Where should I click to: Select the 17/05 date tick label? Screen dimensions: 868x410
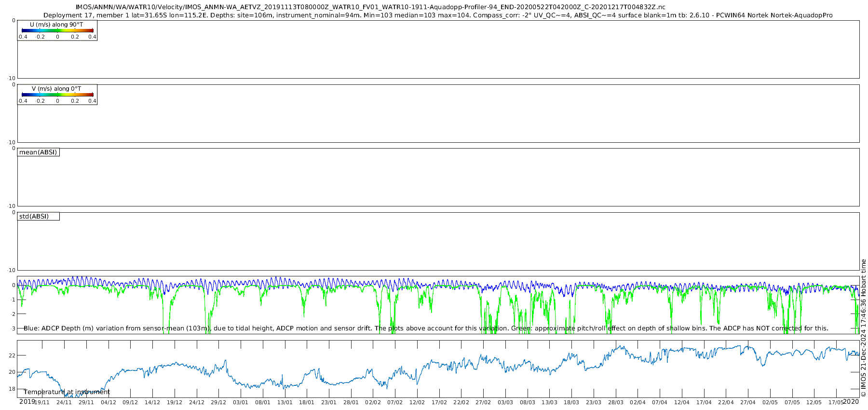click(x=836, y=403)
